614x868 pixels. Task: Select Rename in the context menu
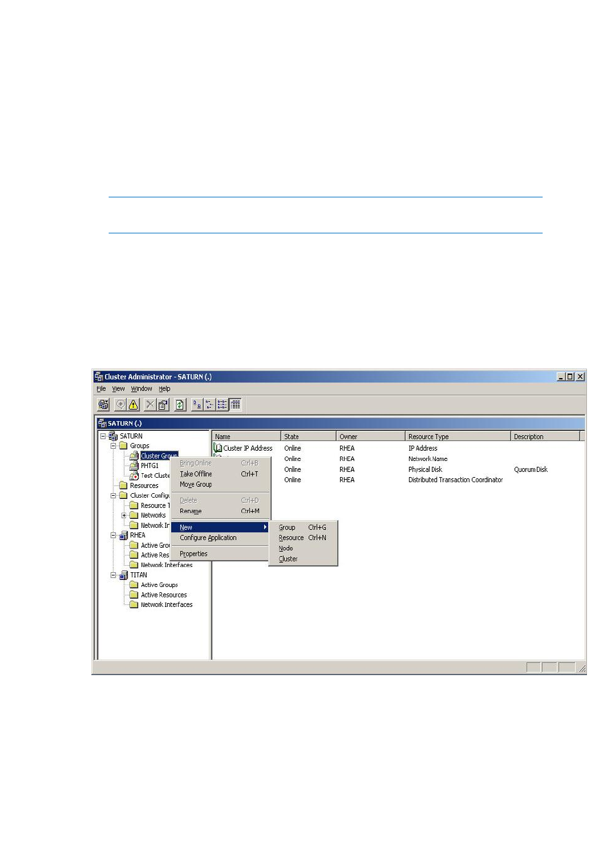pyautogui.click(x=221, y=511)
